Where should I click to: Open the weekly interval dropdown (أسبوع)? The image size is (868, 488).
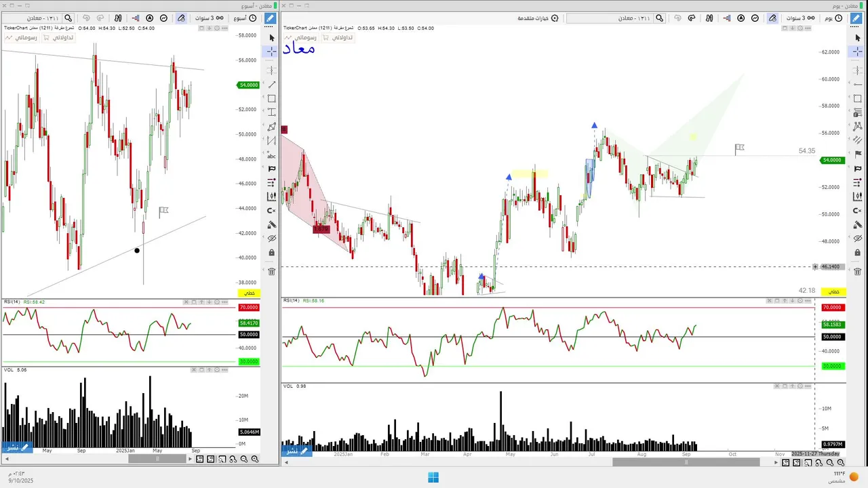pos(245,18)
